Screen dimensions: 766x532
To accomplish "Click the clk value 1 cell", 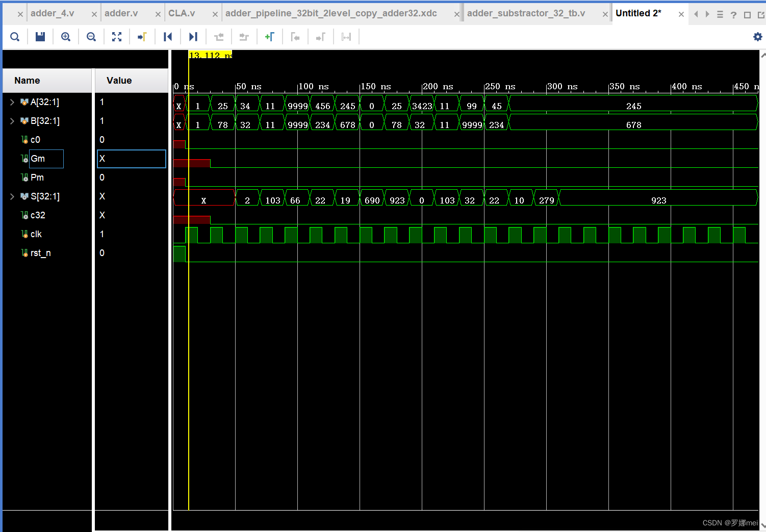I will click(x=132, y=234).
